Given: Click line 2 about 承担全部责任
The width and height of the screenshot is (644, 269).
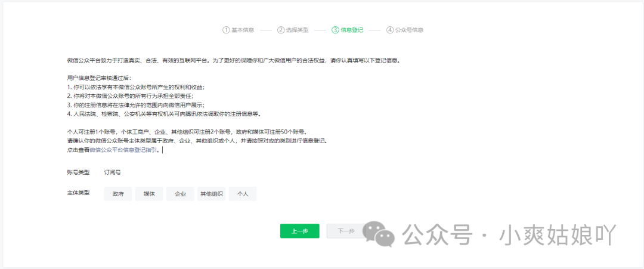Looking at the screenshot, I should pos(130,95).
